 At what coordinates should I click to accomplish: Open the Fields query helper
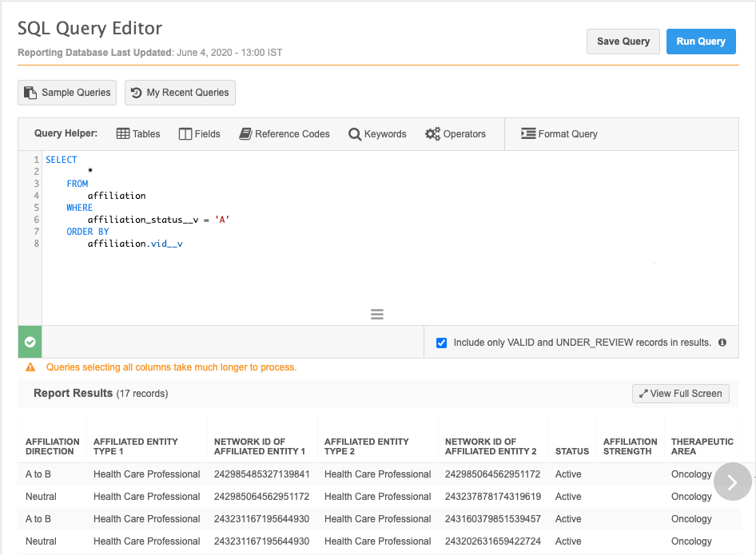click(199, 134)
